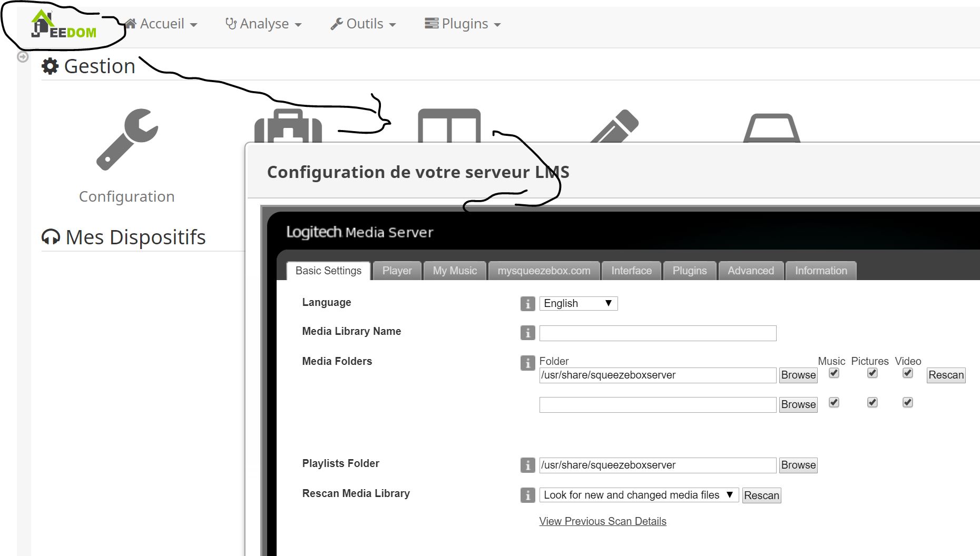Image resolution: width=980 pixels, height=556 pixels.
Task: Toggle Pictures checkbox for the empty folder row
Action: click(x=873, y=402)
